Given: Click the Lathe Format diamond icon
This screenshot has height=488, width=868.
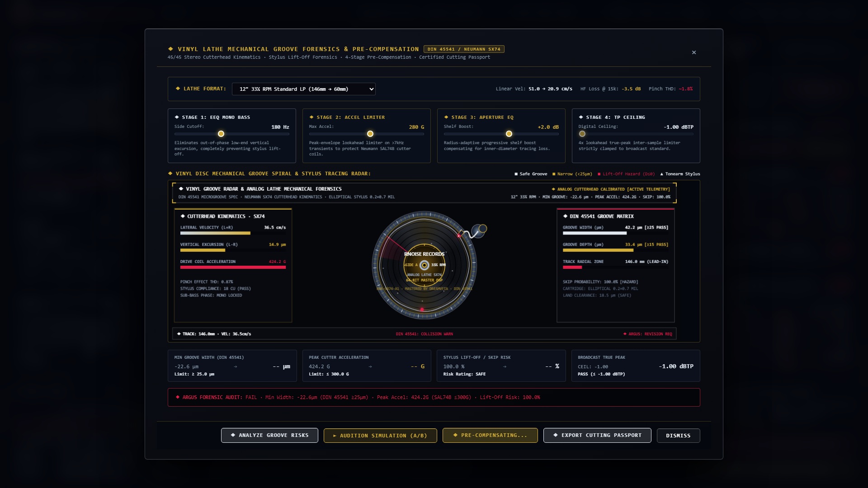Looking at the screenshot, I should click(x=178, y=89).
